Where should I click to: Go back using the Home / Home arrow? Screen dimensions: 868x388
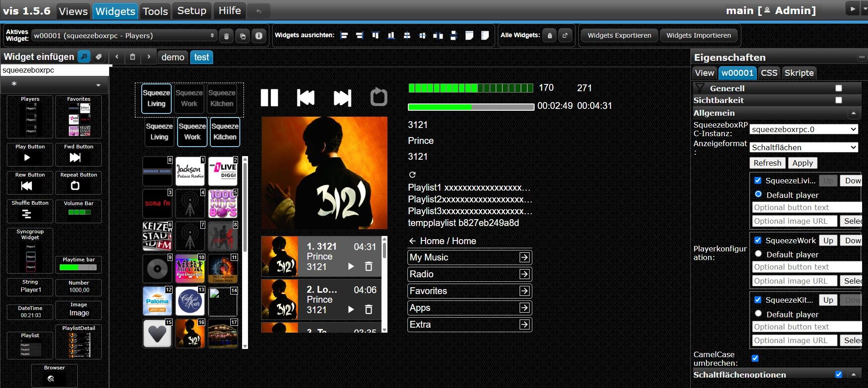point(412,241)
